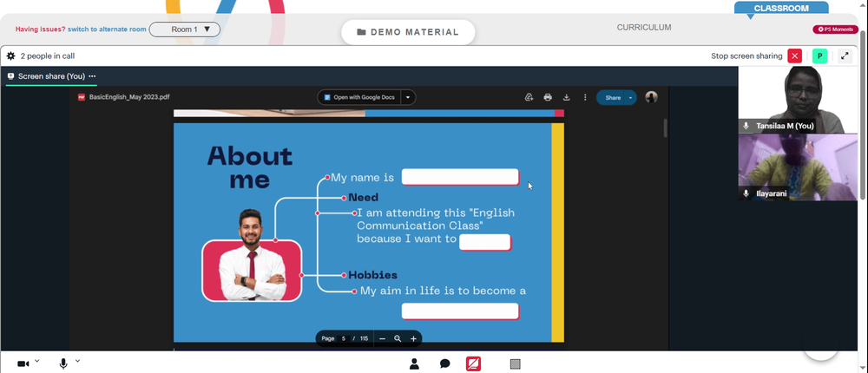Click the PS Moments button
The height and width of the screenshot is (373, 868).
tap(835, 29)
